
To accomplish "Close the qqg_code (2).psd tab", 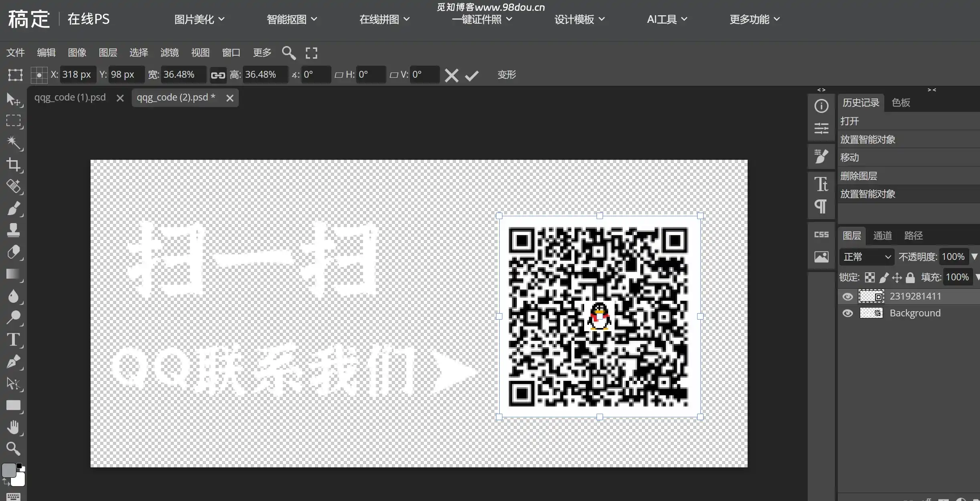I will coord(230,98).
